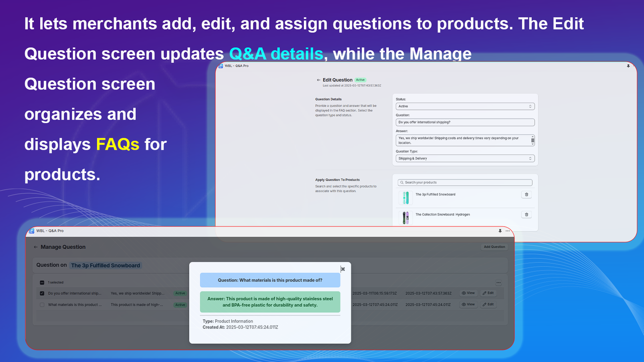Expand the Question Type dropdown
The image size is (644, 362).
[x=465, y=158]
